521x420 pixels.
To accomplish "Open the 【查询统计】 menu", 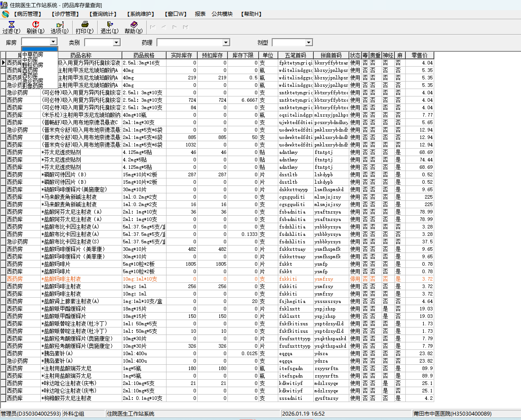I will [x=103, y=14].
